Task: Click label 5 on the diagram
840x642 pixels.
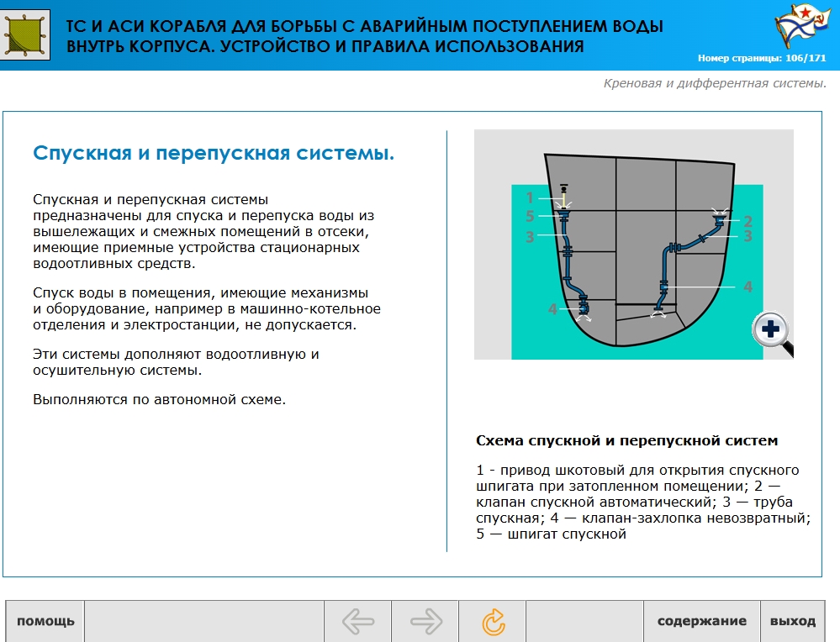Action: (x=530, y=217)
